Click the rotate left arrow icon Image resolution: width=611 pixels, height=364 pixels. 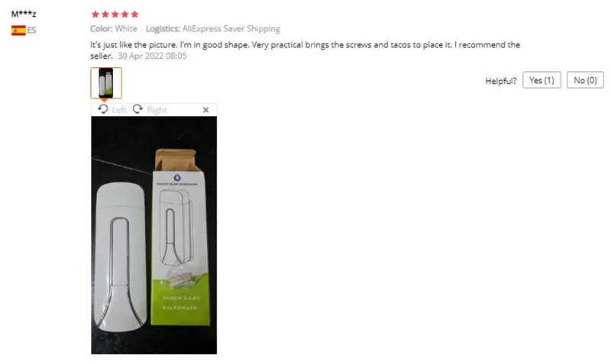tap(103, 109)
